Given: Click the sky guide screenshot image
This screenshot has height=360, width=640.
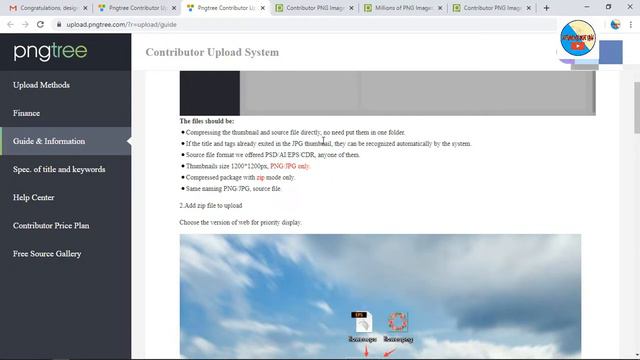Looking at the screenshot, I should (380, 296).
